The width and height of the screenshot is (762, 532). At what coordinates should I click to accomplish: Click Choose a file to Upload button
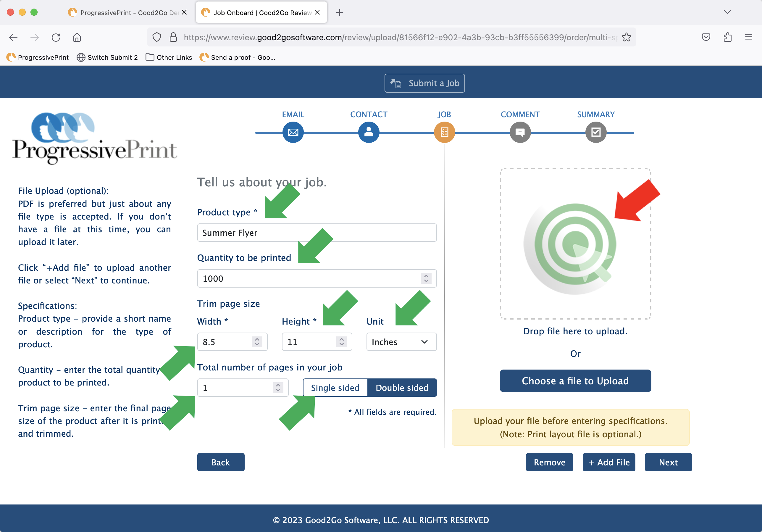tap(575, 381)
